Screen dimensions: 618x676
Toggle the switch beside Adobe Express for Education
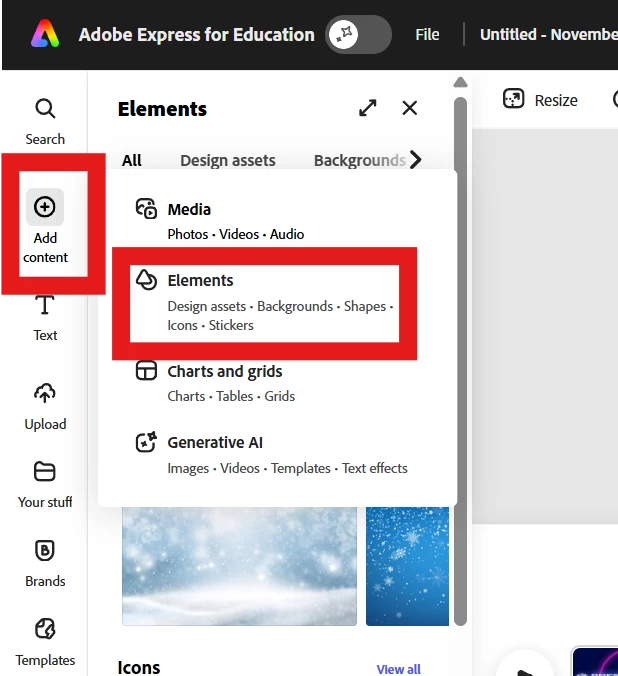pos(358,34)
